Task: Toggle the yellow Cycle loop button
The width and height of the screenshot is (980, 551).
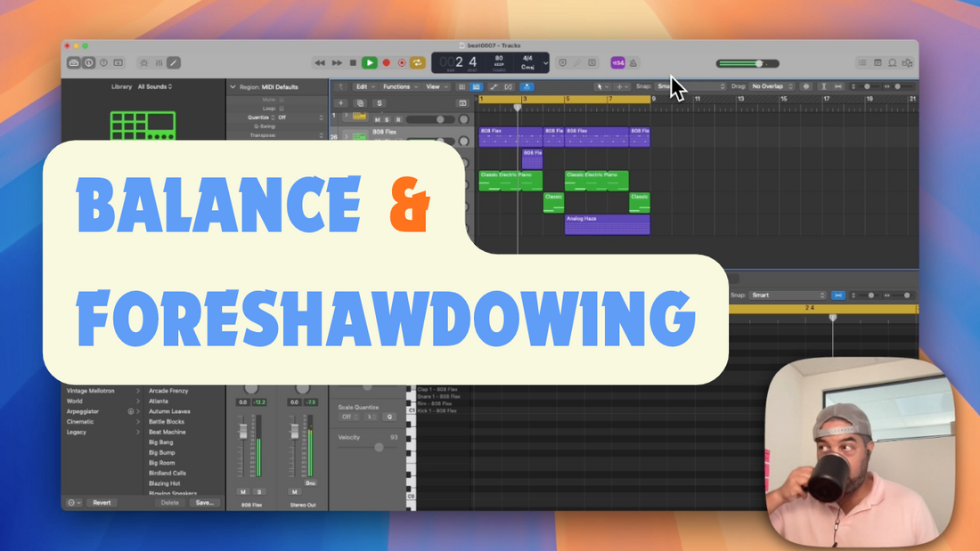Action: (x=417, y=63)
